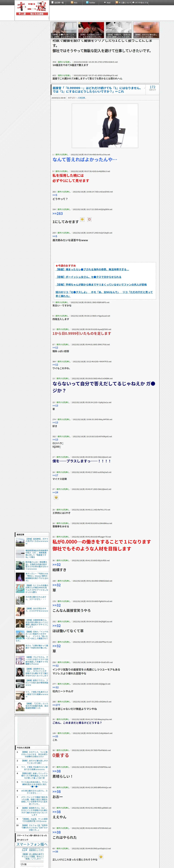Open latest article 鈴木福さん 五角形の内角
The image size is (174, 868).
coord(37,565)
